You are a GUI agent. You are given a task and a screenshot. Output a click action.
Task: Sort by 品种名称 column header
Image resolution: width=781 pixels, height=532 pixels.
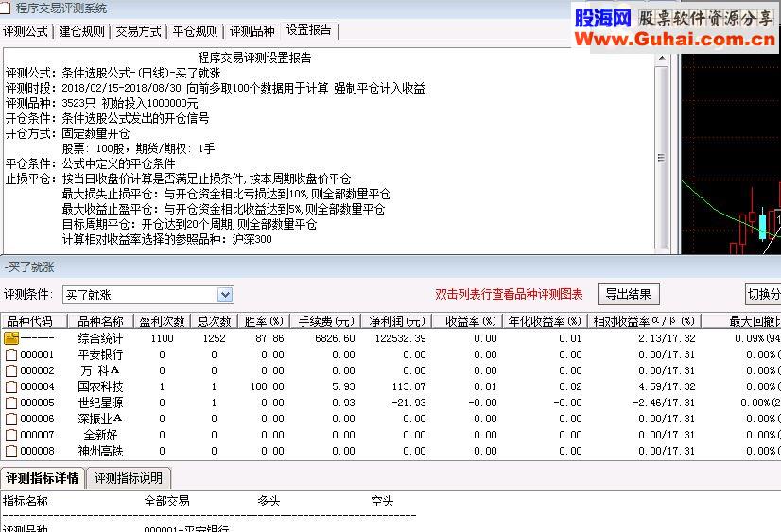tap(101, 321)
